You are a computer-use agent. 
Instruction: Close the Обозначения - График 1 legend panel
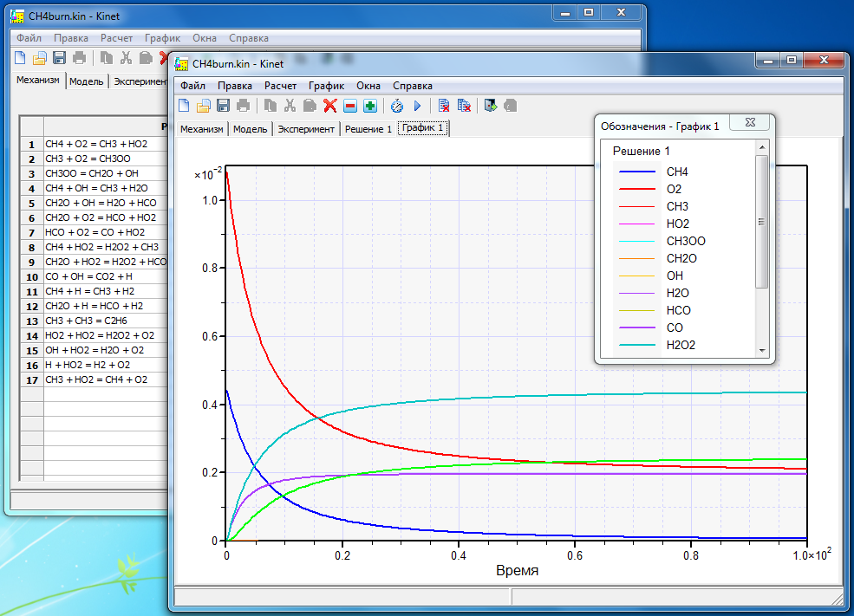tap(750, 122)
